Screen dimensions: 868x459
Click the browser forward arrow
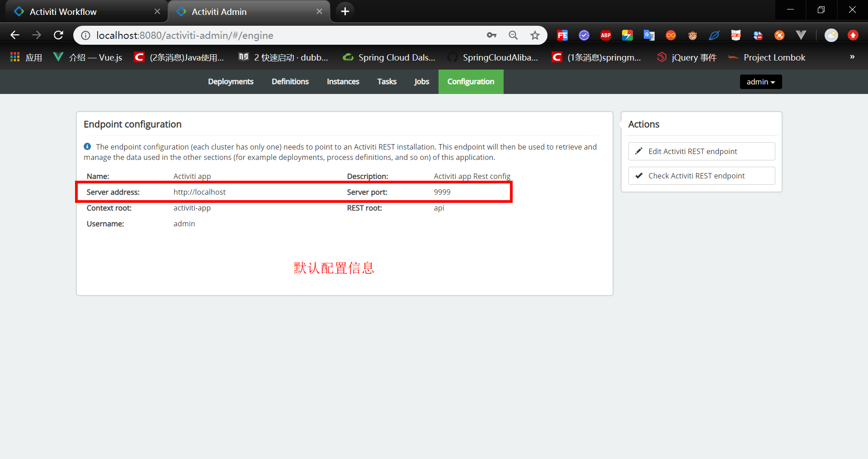click(x=37, y=35)
